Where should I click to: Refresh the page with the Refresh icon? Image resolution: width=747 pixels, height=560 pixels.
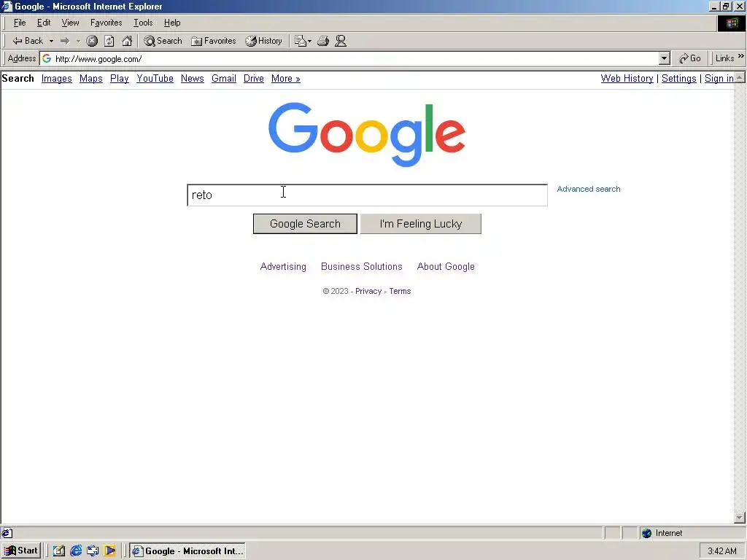click(x=109, y=41)
